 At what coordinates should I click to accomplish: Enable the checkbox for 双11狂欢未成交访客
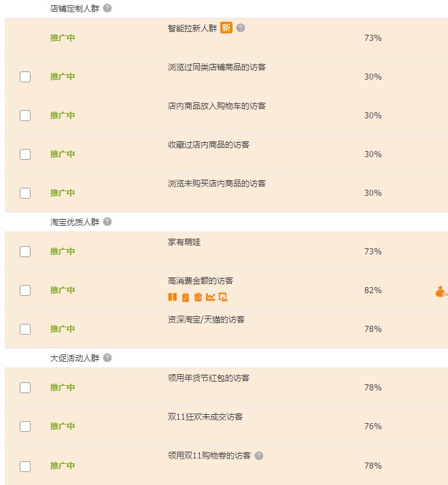point(25,427)
